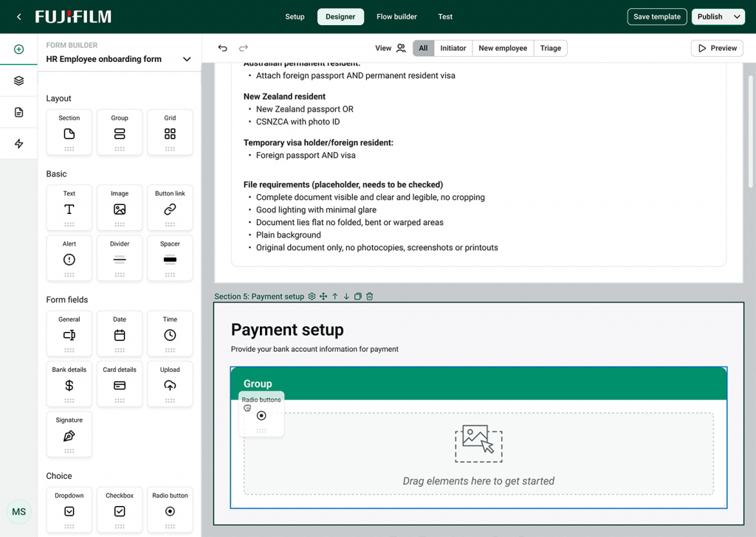Image resolution: width=756 pixels, height=537 pixels.
Task: Select the Signature form field element
Action: tap(69, 434)
